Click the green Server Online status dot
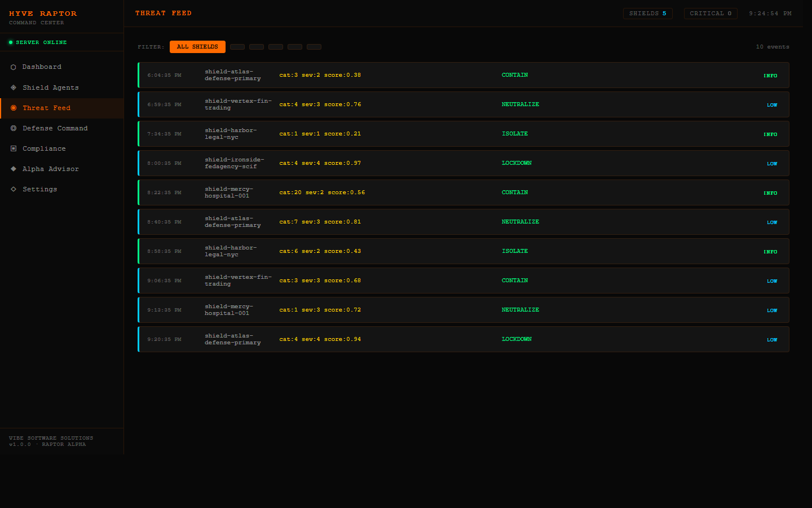 pos(11,42)
